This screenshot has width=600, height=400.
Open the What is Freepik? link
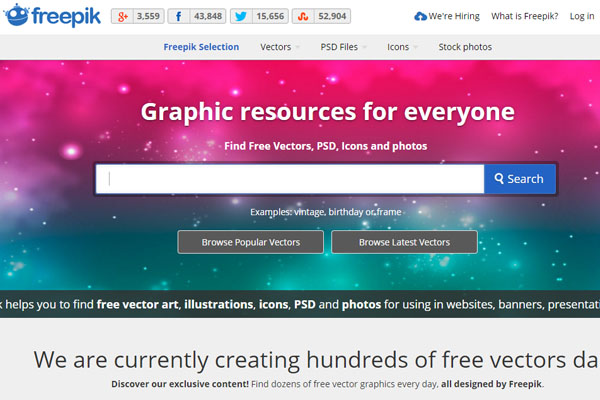(x=525, y=16)
